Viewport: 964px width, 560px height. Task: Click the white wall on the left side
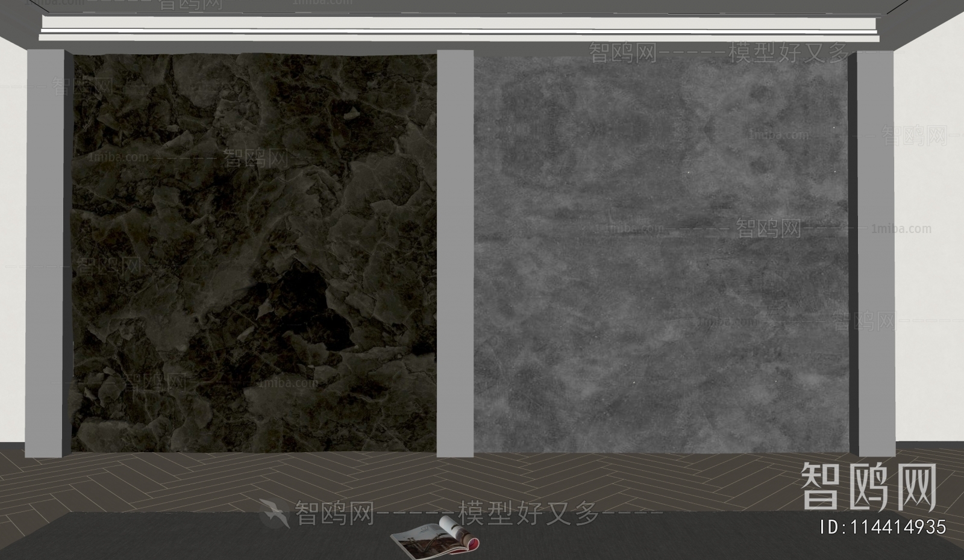12,241
